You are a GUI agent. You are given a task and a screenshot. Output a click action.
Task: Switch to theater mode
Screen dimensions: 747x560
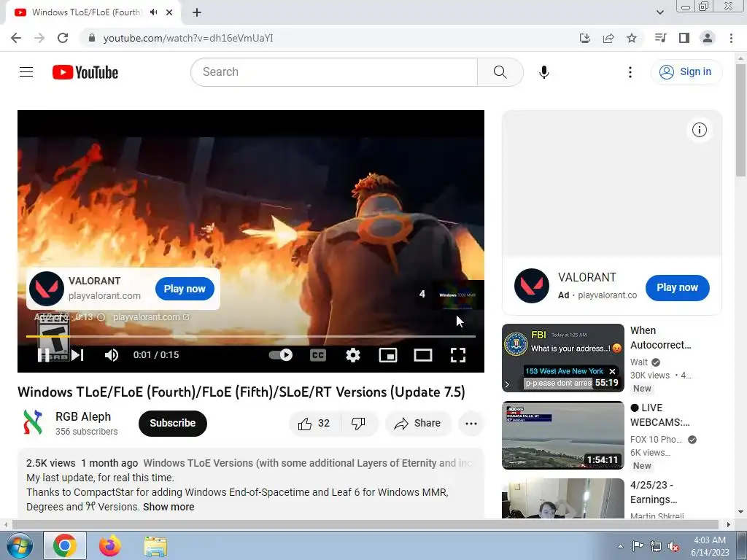[x=423, y=355]
